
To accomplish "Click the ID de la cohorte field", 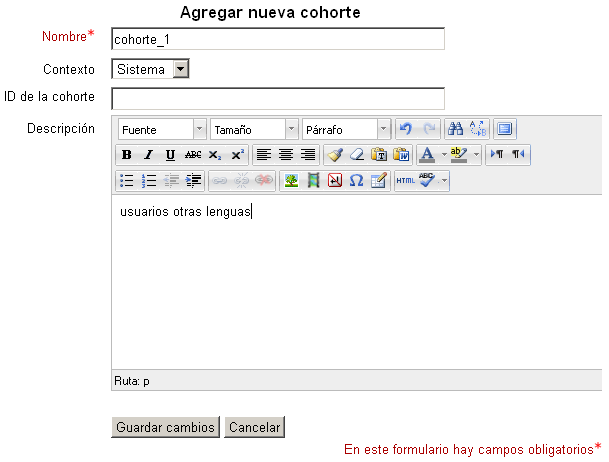I will pos(277,98).
